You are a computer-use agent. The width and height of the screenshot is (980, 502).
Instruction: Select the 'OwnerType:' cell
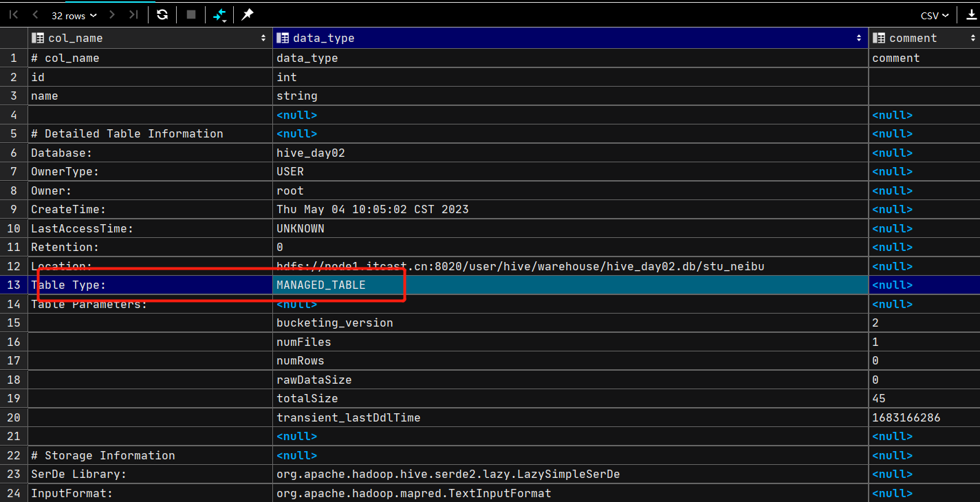click(x=150, y=172)
